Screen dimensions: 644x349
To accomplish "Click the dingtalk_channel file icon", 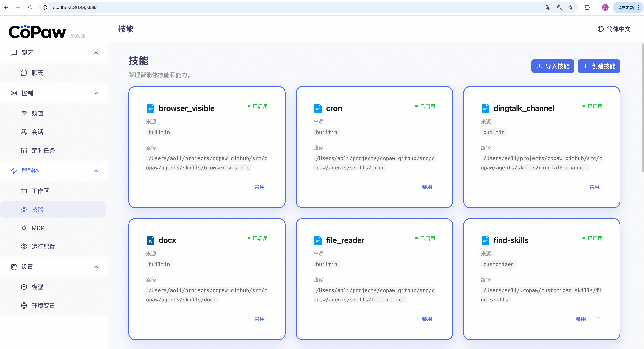I will pos(485,108).
